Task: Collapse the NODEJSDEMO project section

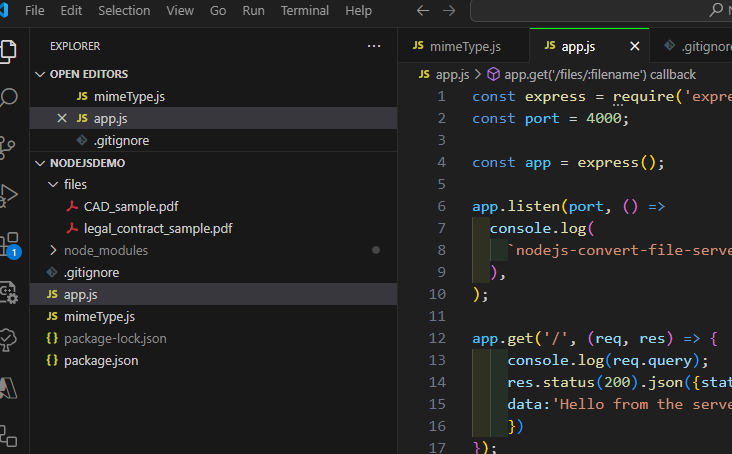Action: (40, 162)
